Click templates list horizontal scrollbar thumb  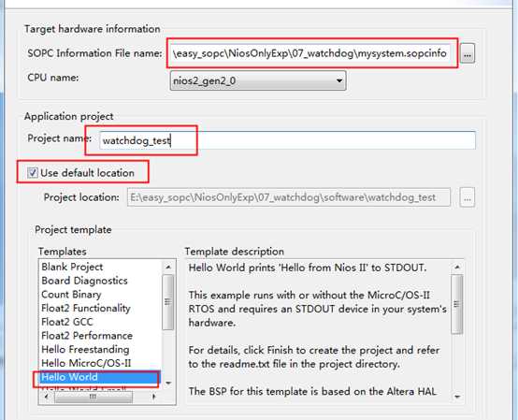point(94,397)
